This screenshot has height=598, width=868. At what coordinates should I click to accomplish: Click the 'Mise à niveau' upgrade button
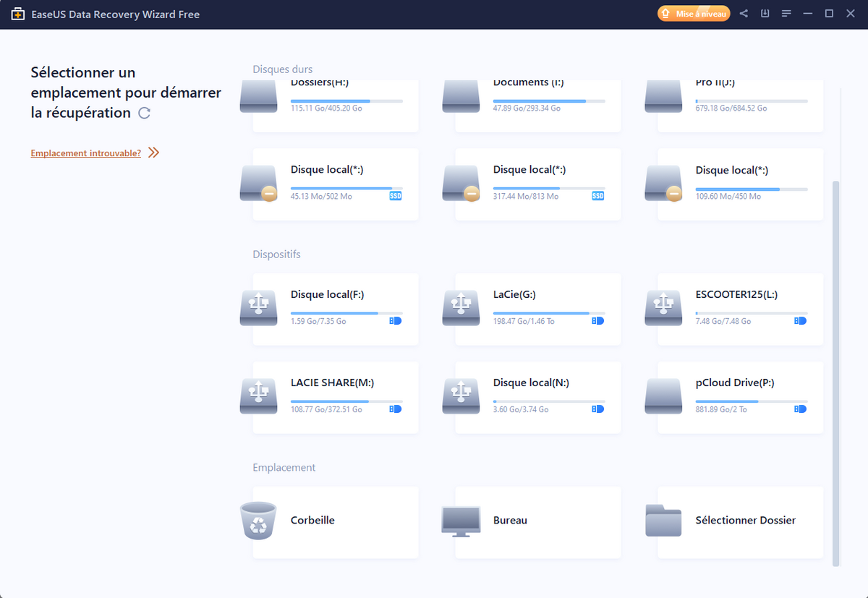click(x=694, y=14)
